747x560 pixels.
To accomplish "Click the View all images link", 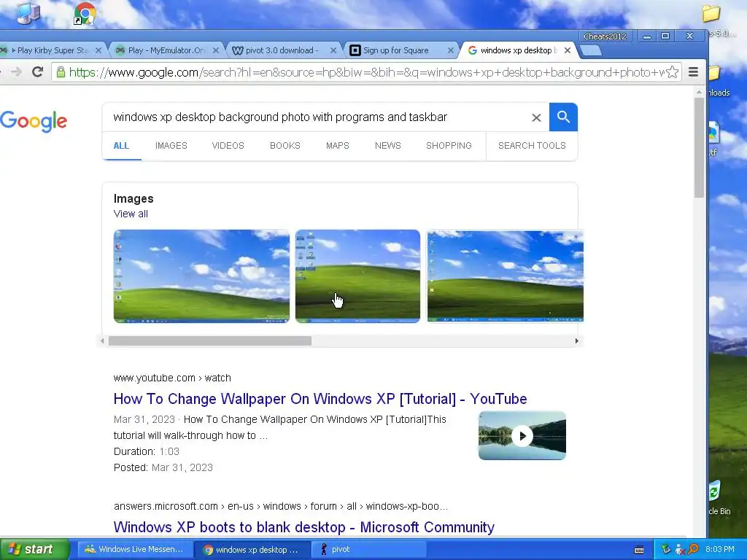I will pos(131,214).
